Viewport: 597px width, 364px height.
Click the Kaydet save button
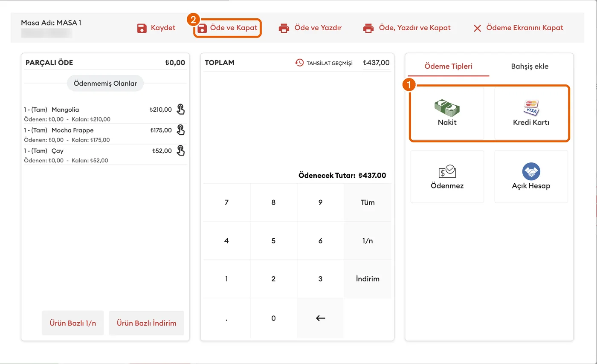(x=156, y=28)
